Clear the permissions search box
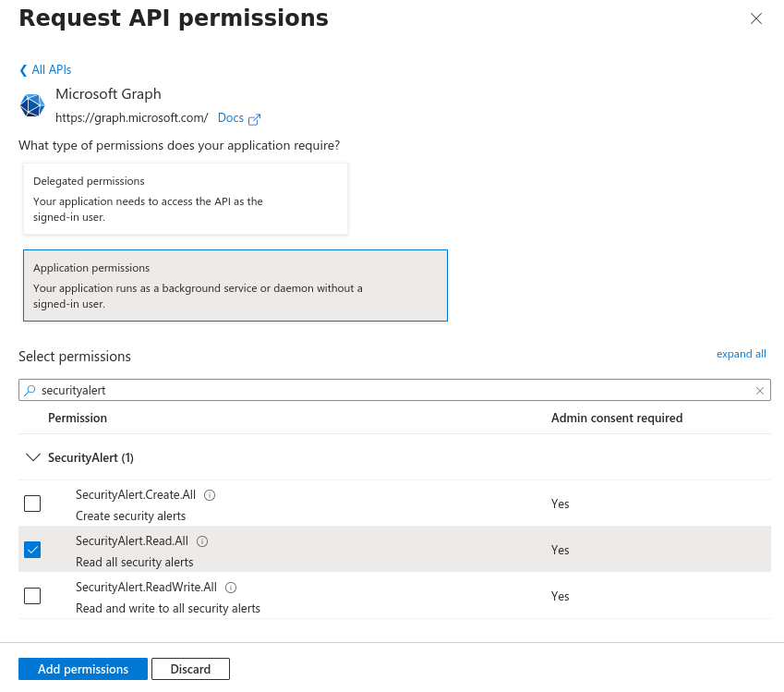The height and width of the screenshot is (692, 784). pyautogui.click(x=760, y=391)
